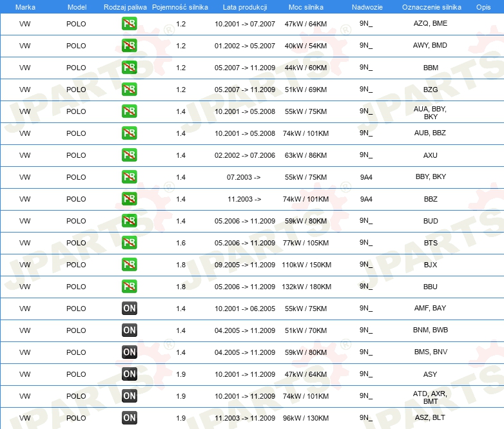The width and height of the screenshot is (504, 429).
Task: Select engine code cell AZQ, BME
Action: click(430, 23)
